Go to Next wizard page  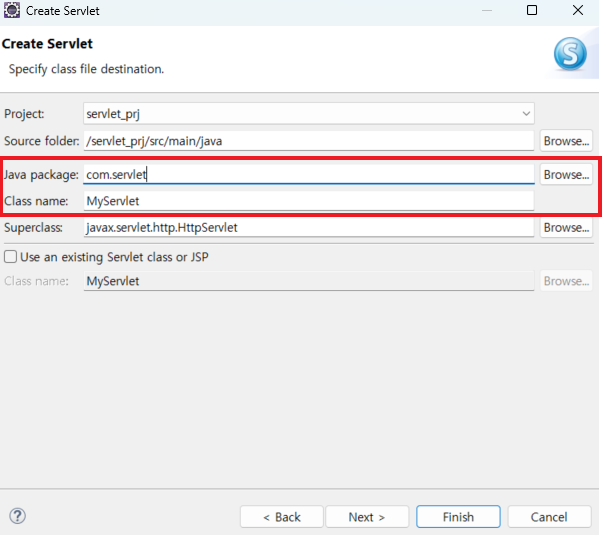coord(367,517)
